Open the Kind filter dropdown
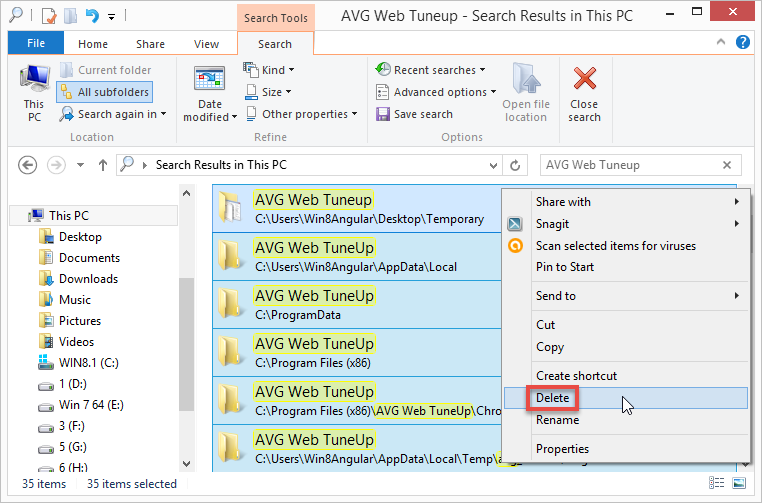Screen dimensions: 762x503 (269, 70)
